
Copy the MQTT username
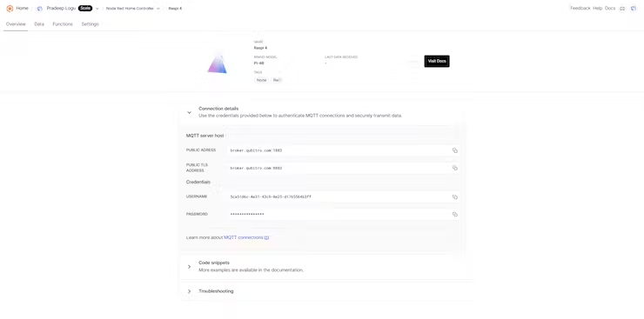point(454,196)
